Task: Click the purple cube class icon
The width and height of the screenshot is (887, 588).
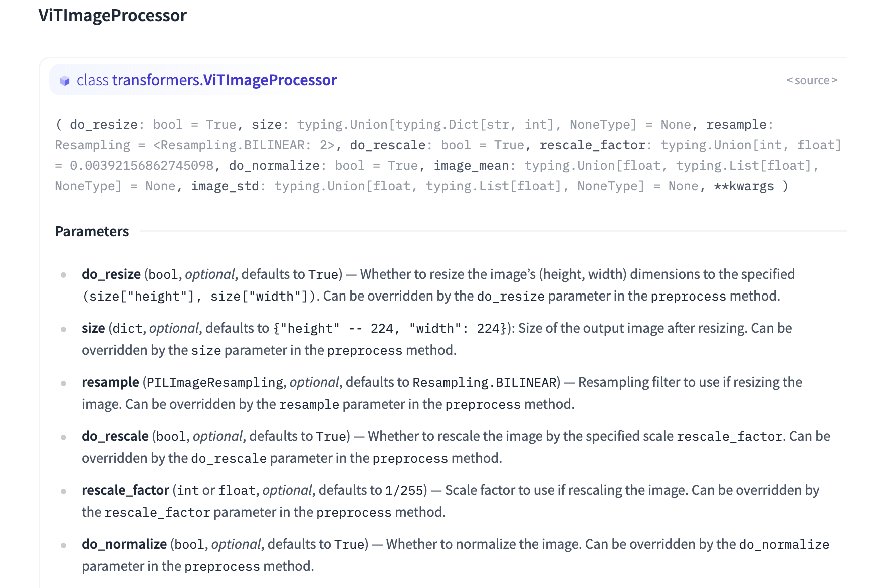Action: tap(65, 81)
